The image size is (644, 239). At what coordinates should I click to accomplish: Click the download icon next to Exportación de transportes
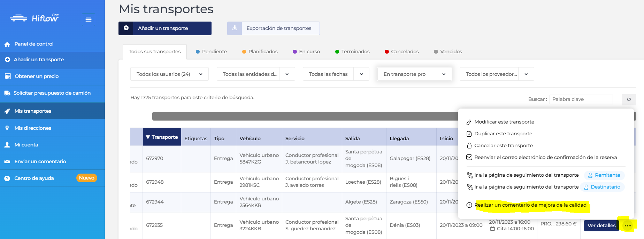[235, 28]
